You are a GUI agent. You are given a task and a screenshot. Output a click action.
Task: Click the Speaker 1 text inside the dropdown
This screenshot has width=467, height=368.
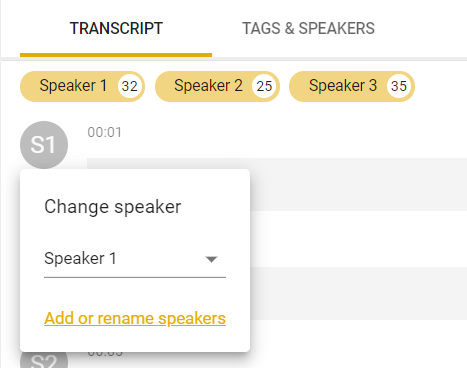pyautogui.click(x=80, y=259)
